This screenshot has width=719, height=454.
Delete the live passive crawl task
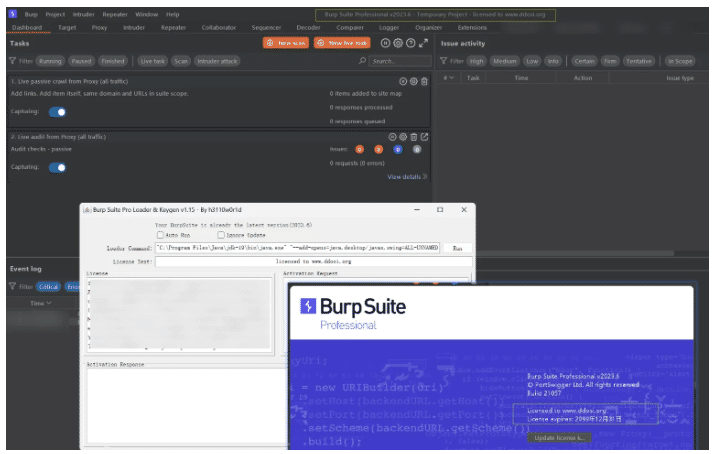pos(424,81)
